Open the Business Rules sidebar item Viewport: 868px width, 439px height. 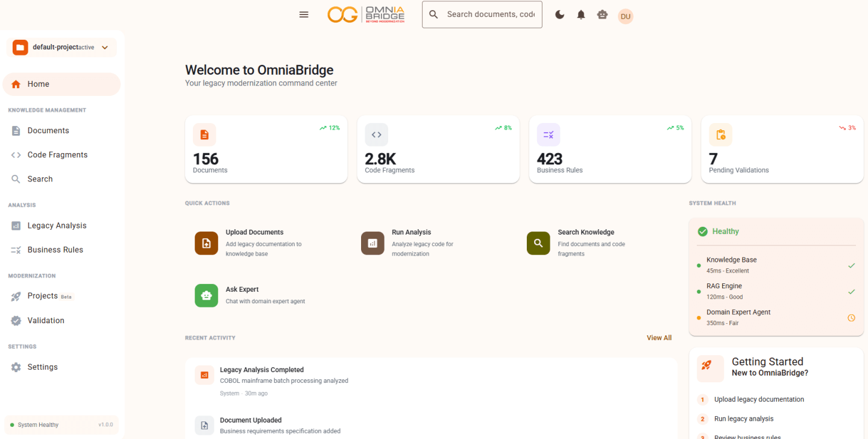coord(55,250)
